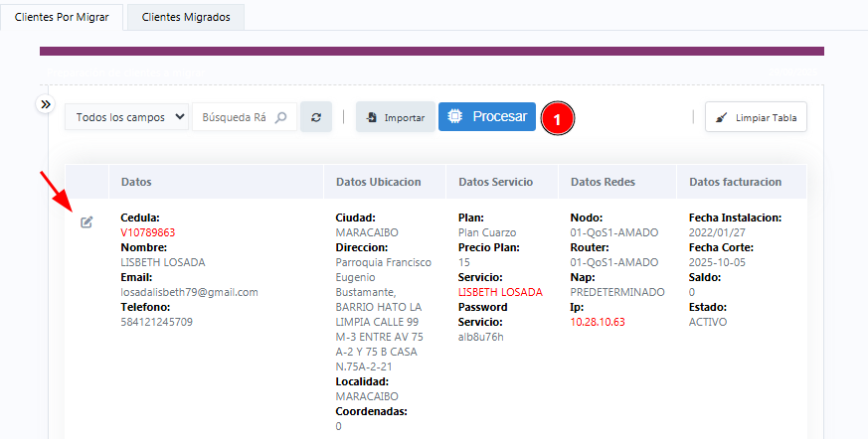Click the edit pencil icon for Lisbeth Losada
868x439 pixels.
click(x=87, y=221)
